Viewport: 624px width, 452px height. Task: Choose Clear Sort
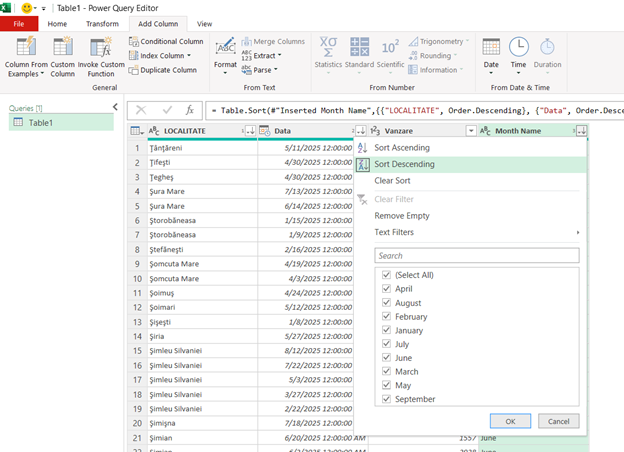click(471, 181)
